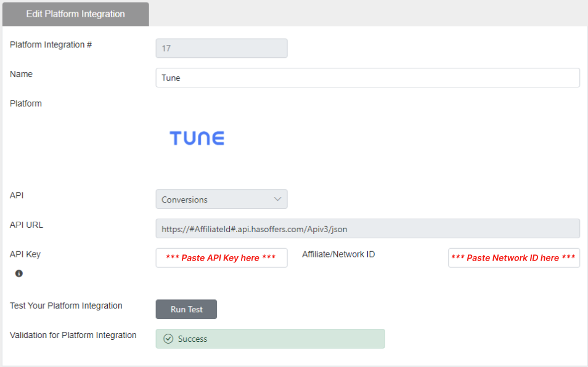Click the 'API' label beside Conversions

[x=17, y=195]
